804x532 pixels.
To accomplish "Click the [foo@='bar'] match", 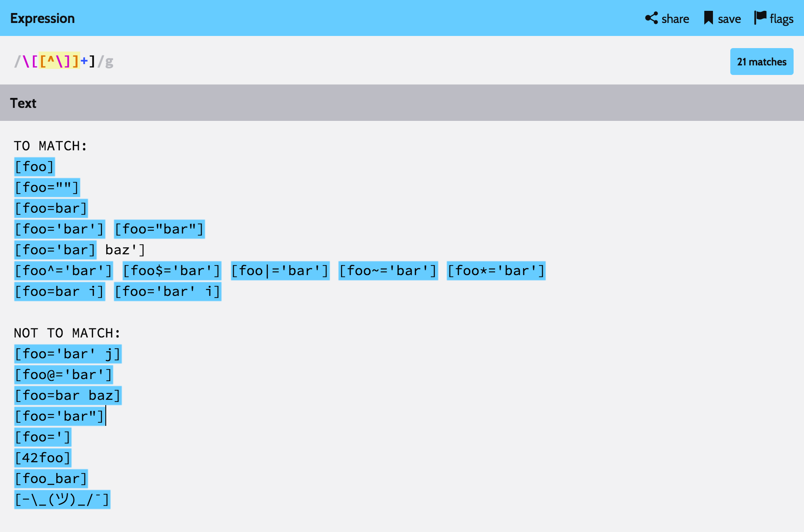I will coord(63,375).
